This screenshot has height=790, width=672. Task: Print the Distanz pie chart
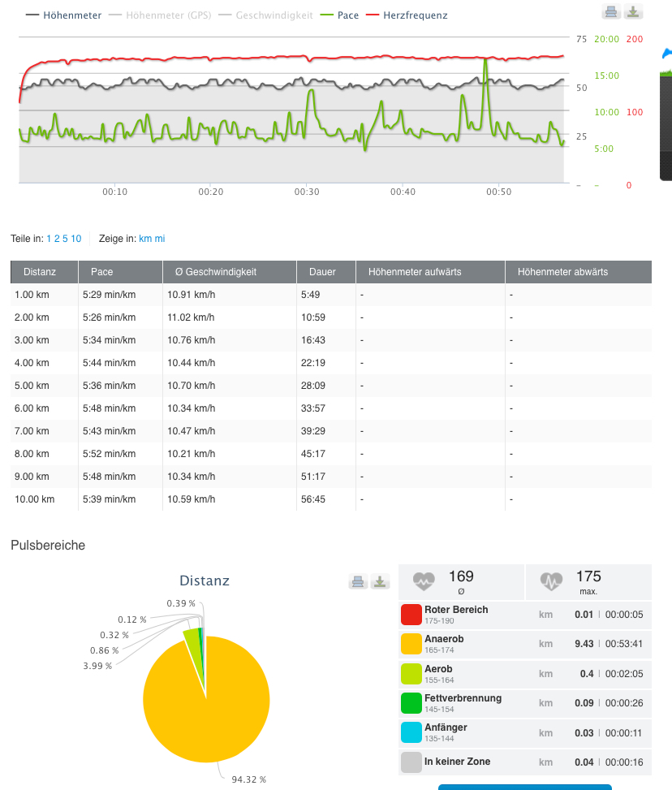coord(358,581)
